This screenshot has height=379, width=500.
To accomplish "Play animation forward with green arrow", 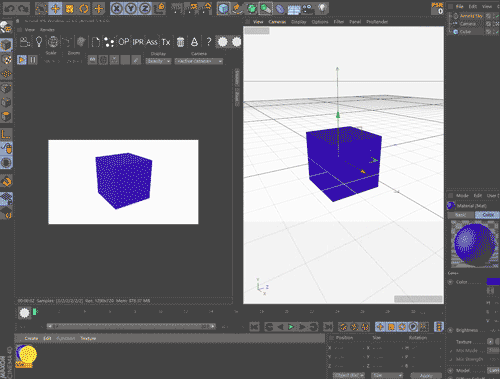I will pos(291,327).
